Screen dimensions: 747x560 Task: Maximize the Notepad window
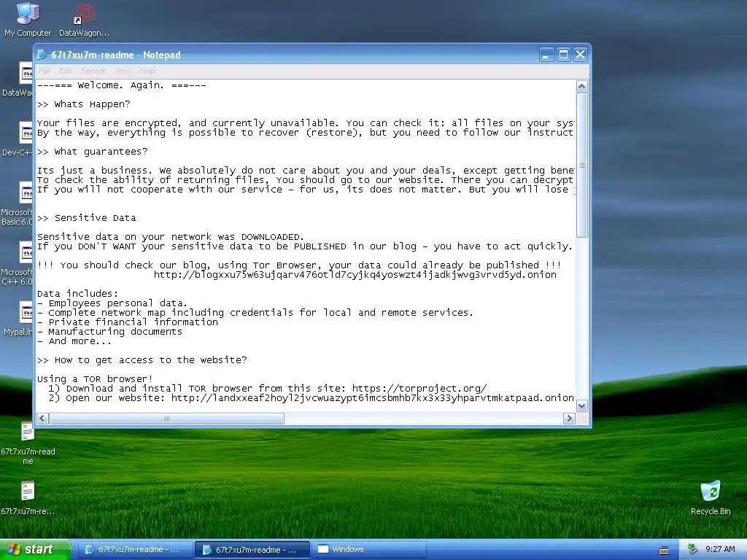[563, 55]
